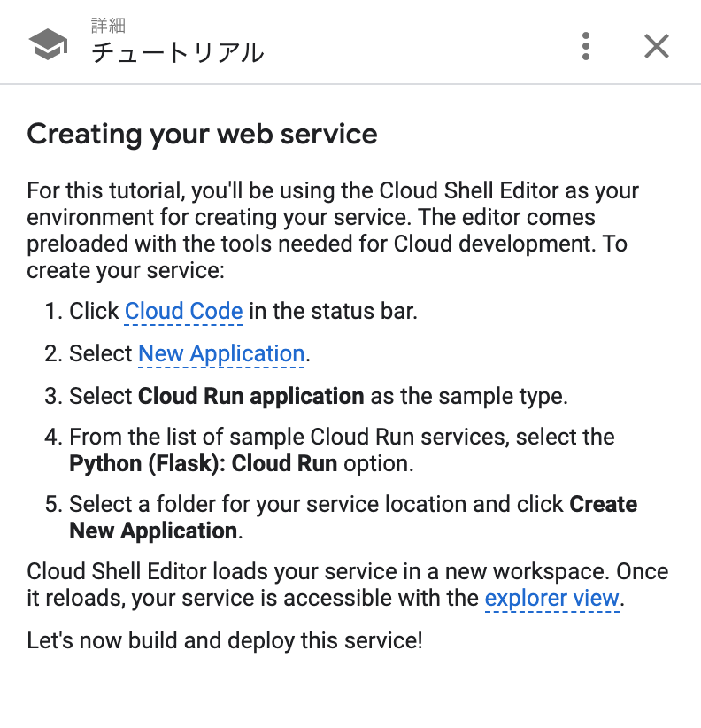Open the Cloud Code link
The image size is (701, 728).
183,311
